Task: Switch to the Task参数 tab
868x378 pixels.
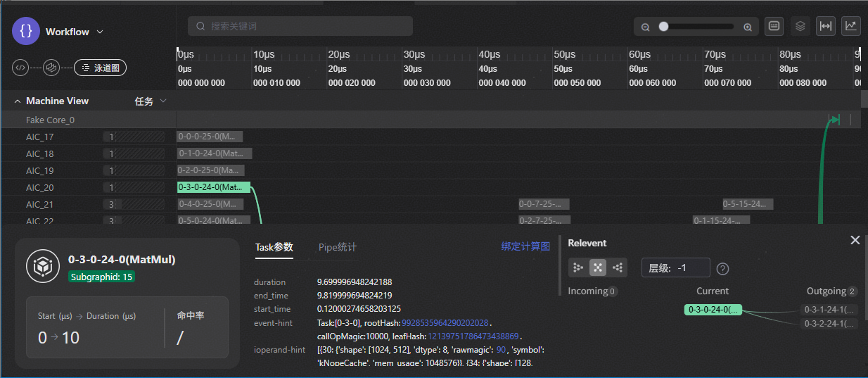Action: [274, 247]
